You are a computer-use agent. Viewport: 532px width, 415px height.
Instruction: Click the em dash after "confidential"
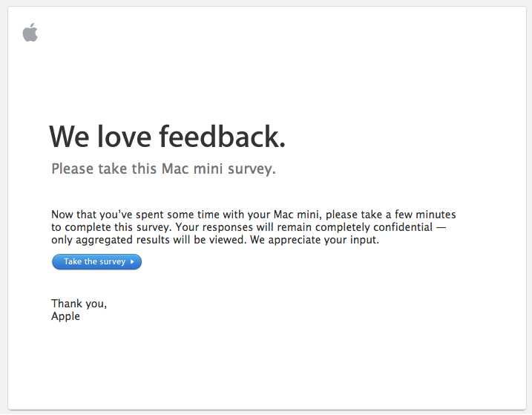tap(441, 227)
